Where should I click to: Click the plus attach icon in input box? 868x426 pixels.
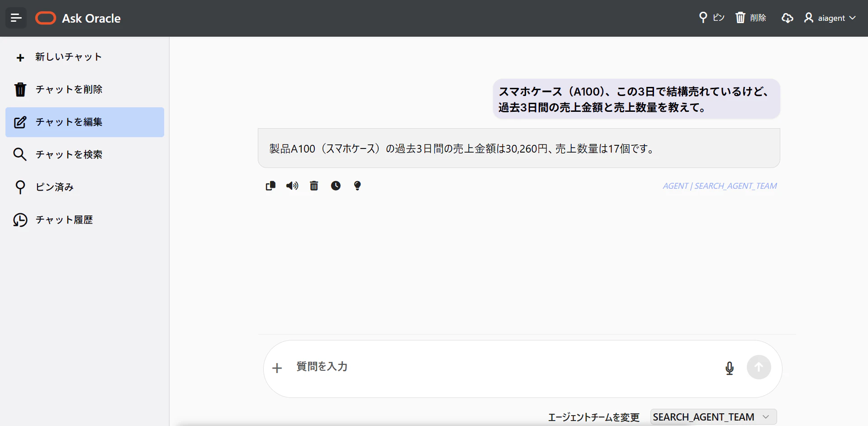click(277, 368)
